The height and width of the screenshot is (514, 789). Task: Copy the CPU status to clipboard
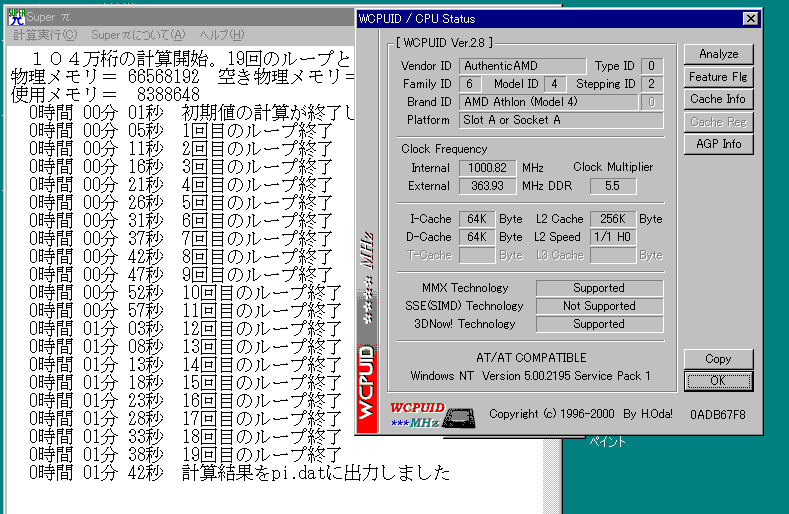[x=719, y=359]
